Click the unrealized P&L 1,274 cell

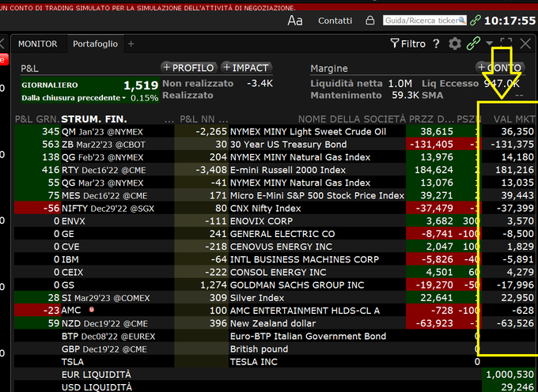214,285
